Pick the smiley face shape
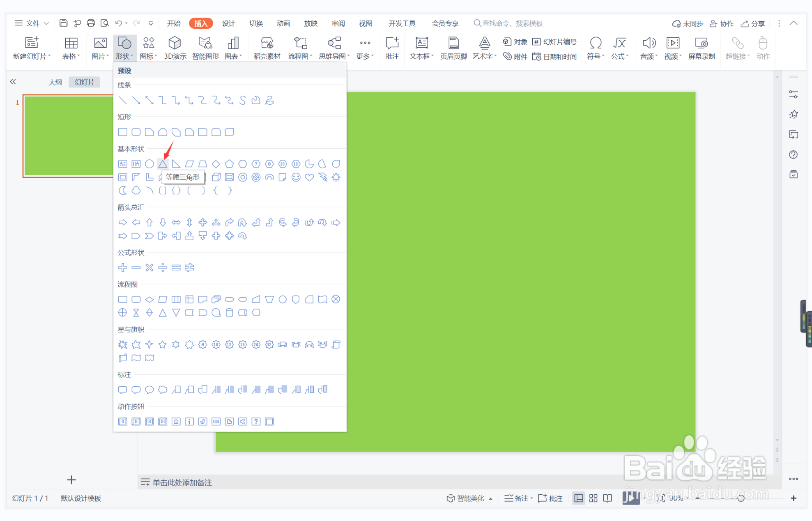The height and width of the screenshot is (521, 812). pyautogui.click(x=296, y=177)
